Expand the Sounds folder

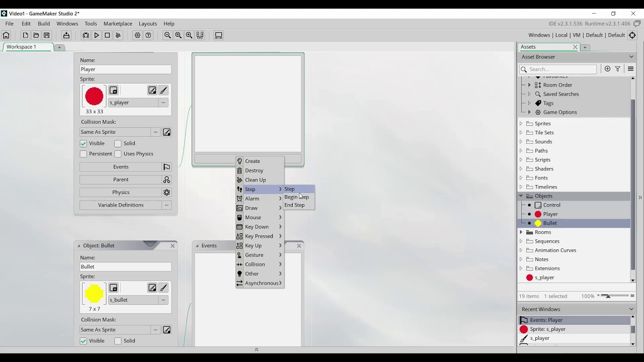coord(521,142)
